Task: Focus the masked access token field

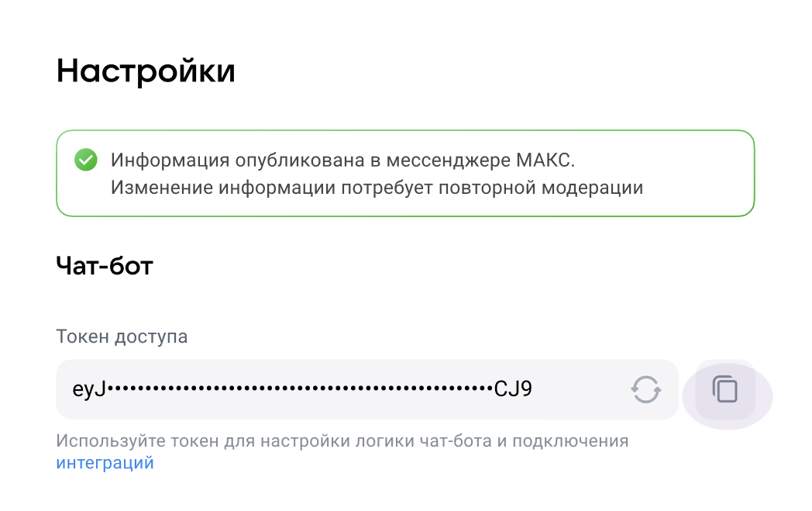Action: [x=367, y=389]
